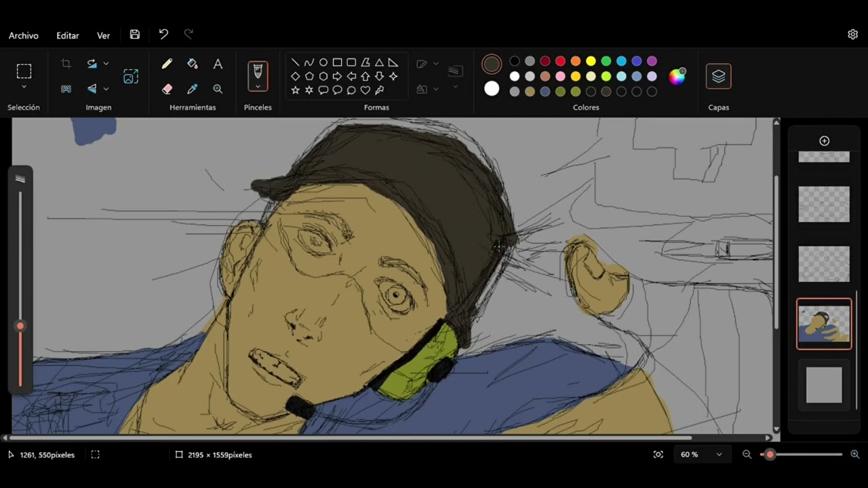The width and height of the screenshot is (868, 488).
Task: Select the five-point star shape
Action: point(295,89)
